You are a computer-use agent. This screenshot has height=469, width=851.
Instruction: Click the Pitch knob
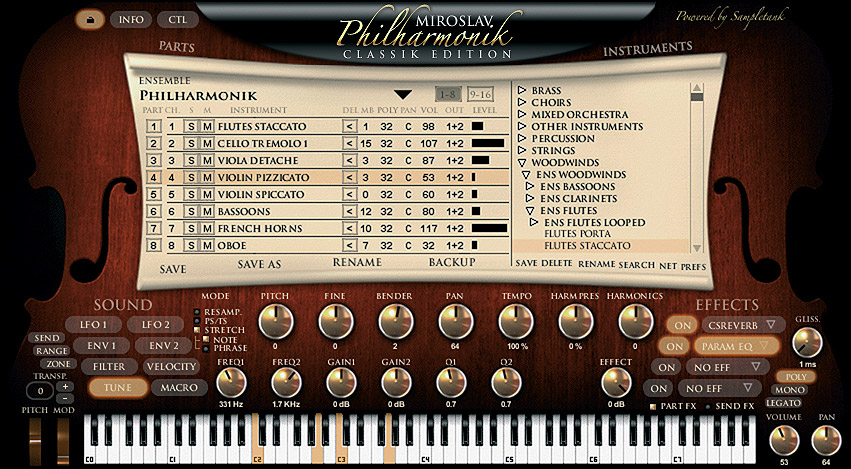point(275,322)
